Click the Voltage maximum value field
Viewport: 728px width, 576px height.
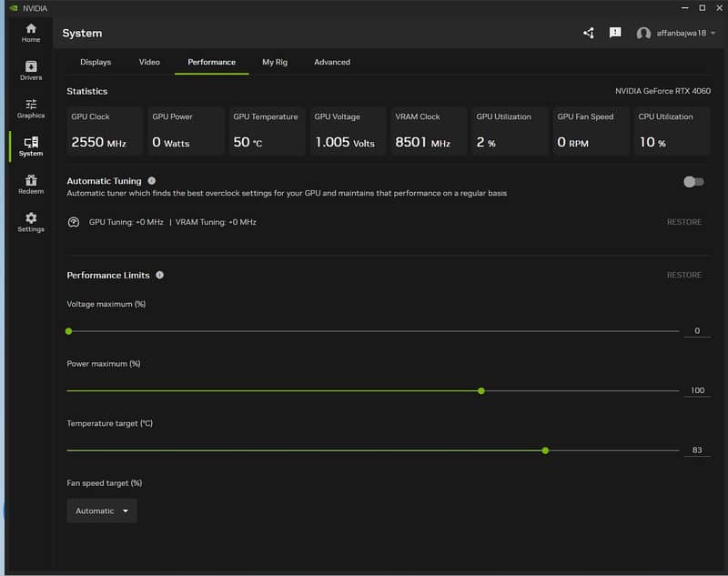pos(697,331)
